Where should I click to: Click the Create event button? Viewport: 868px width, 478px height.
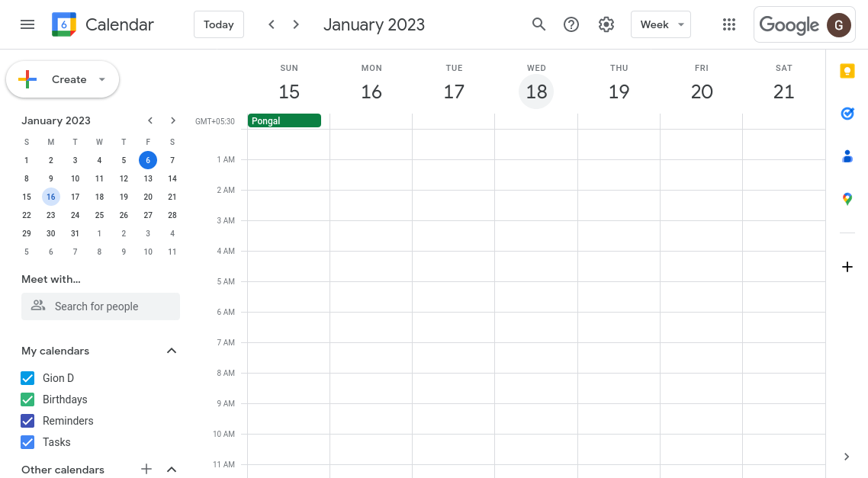pos(62,79)
